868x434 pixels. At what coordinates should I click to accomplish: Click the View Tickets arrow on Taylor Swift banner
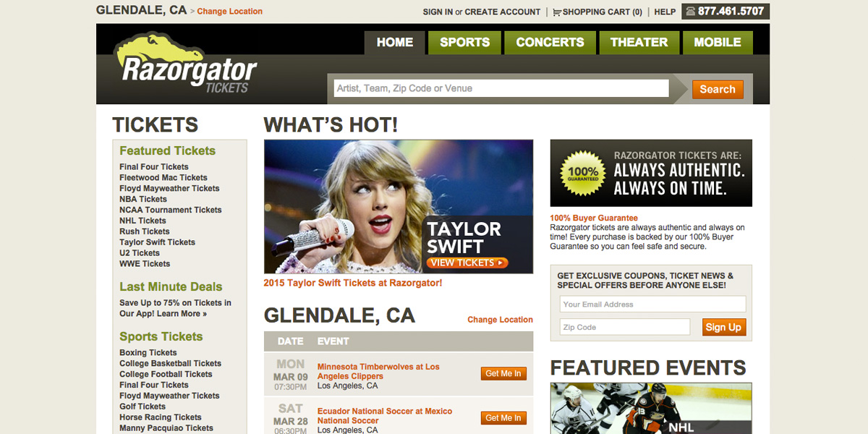click(467, 263)
